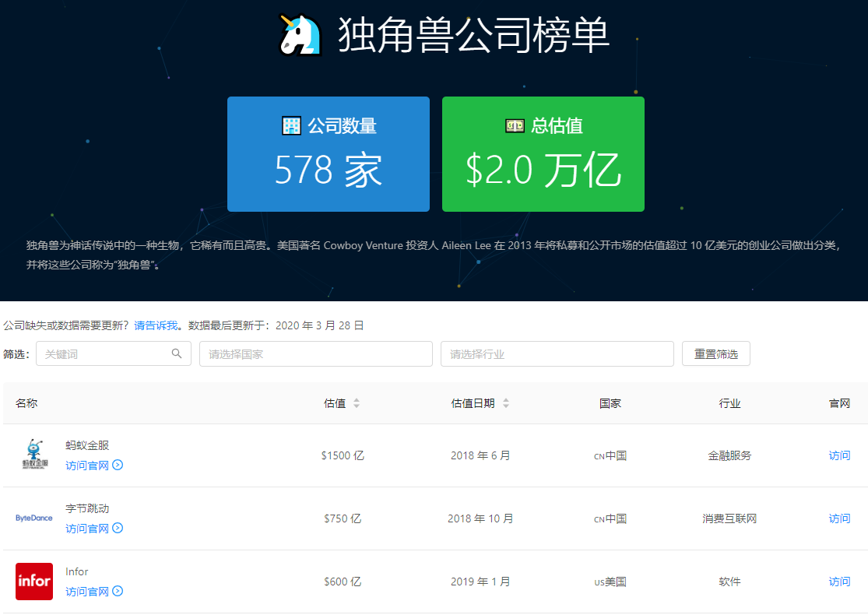Click the building icon beside 公司数量
The image size is (868, 615).
291,125
